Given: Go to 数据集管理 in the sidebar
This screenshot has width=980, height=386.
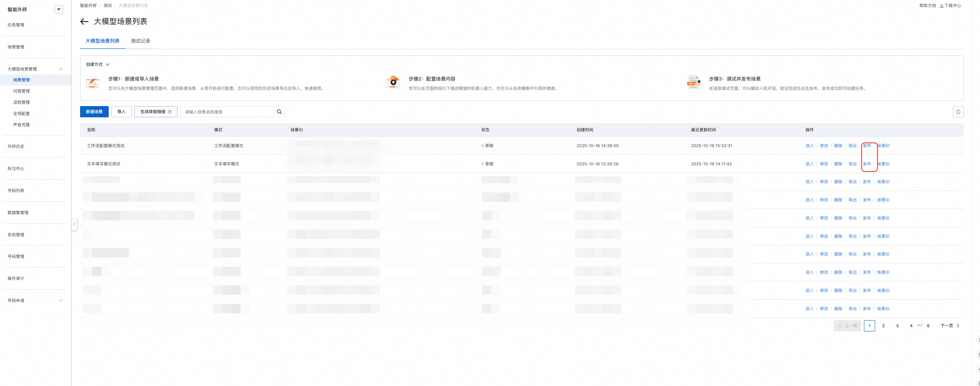Looking at the screenshot, I should pyautogui.click(x=18, y=213).
